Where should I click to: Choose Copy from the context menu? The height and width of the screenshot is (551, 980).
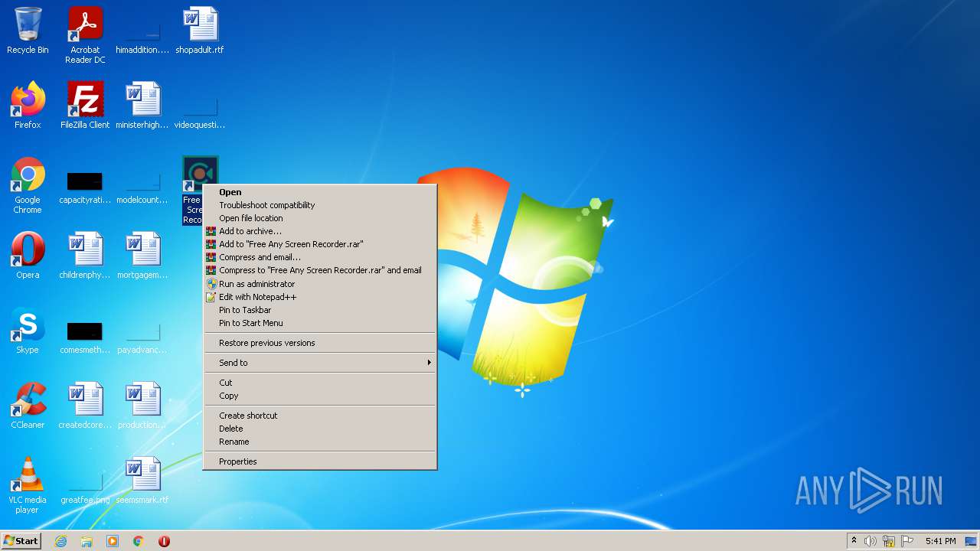(320, 396)
